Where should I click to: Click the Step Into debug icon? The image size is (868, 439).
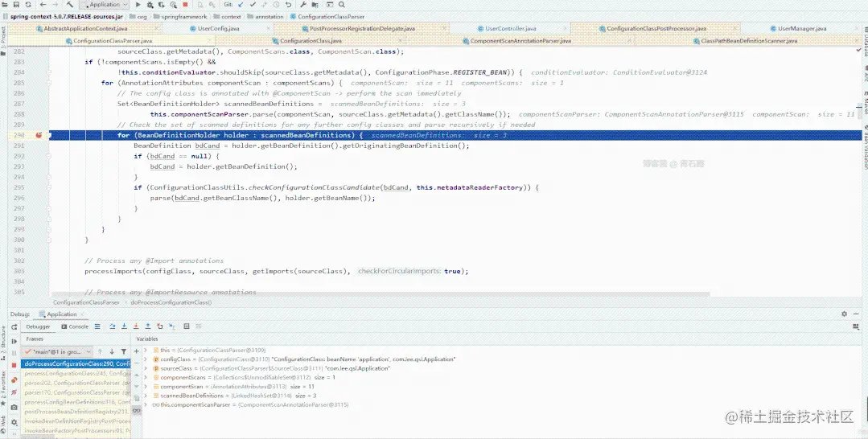(124, 326)
